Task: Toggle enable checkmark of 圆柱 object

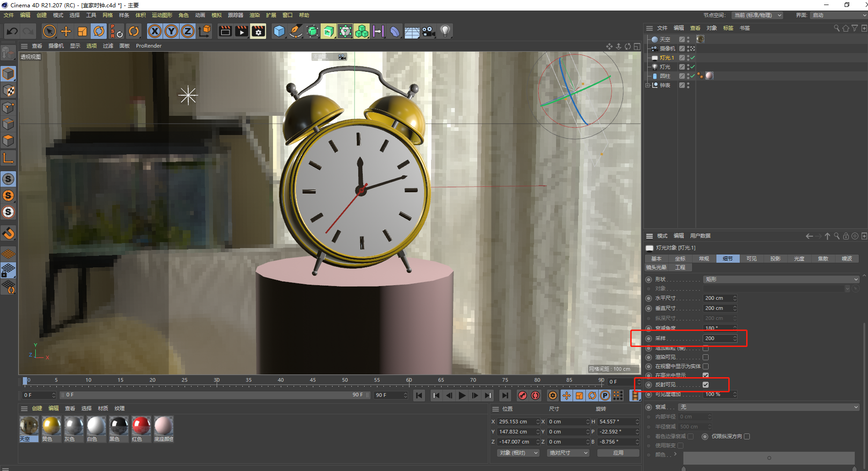Action: click(x=693, y=76)
